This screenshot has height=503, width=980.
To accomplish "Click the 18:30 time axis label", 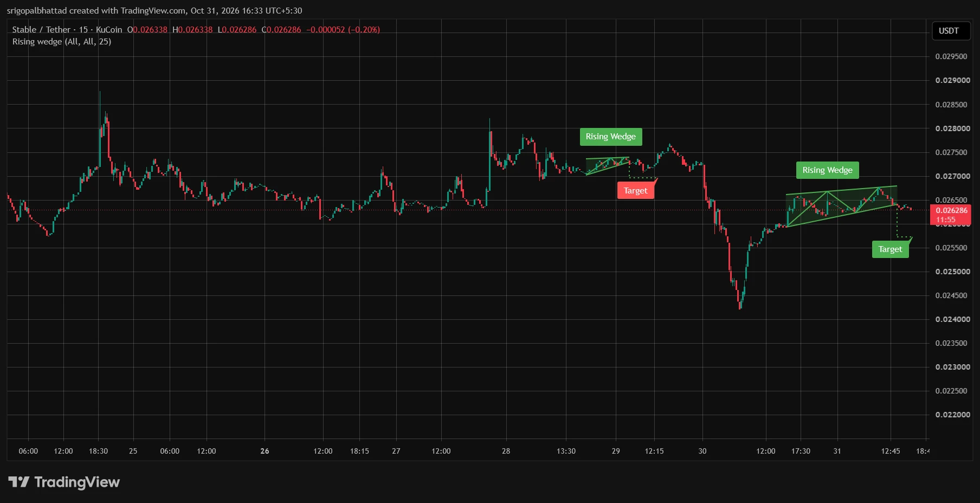I will pos(98,451).
